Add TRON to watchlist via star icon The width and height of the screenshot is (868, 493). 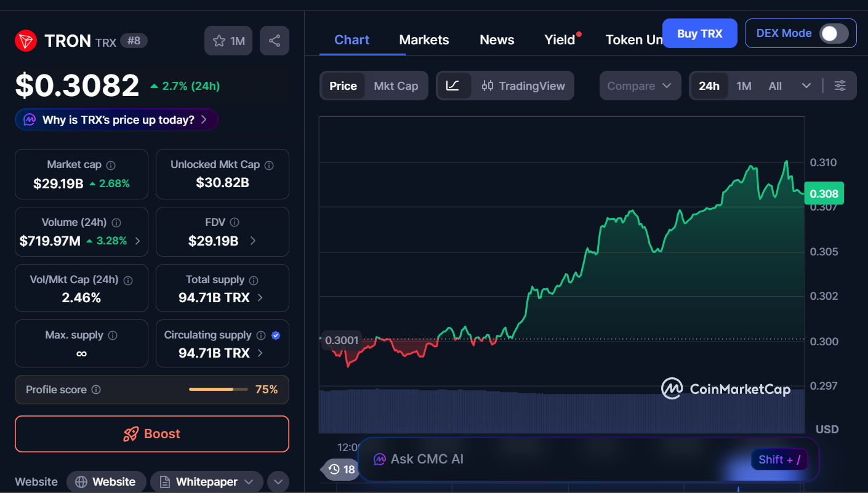click(219, 41)
